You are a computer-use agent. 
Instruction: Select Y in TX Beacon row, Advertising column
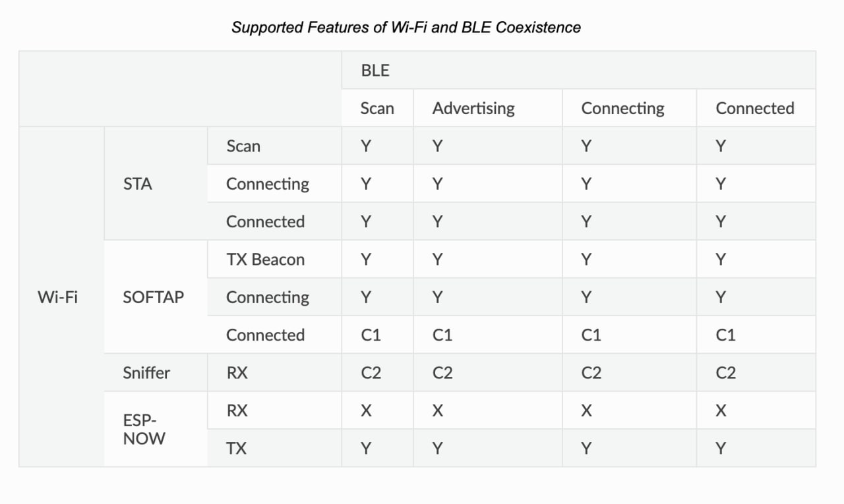437,260
